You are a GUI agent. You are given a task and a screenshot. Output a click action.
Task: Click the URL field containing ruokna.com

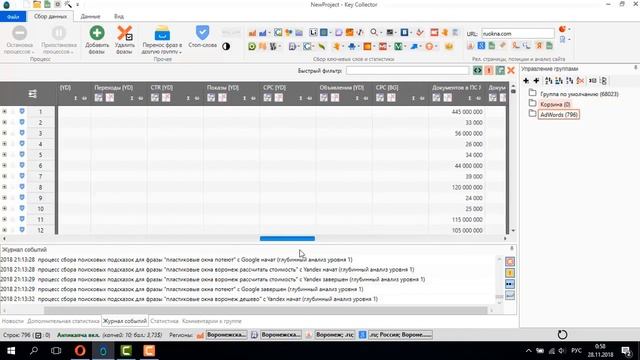517,33
